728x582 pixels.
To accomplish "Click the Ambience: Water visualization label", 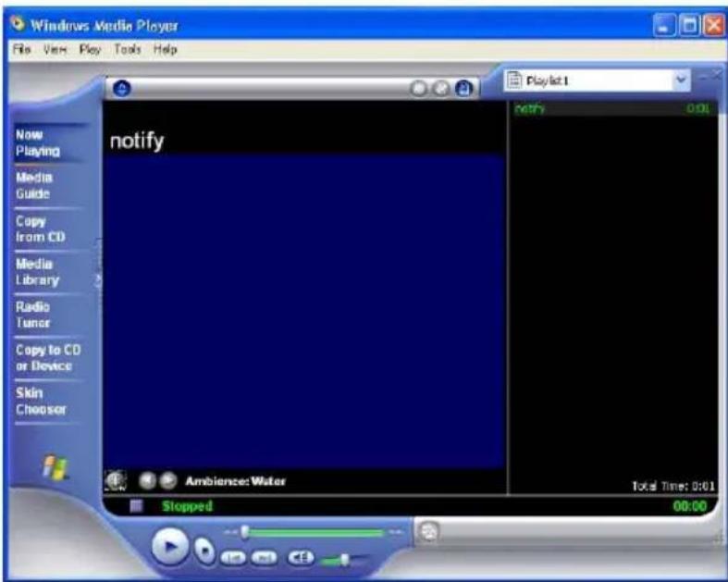I will (x=235, y=481).
